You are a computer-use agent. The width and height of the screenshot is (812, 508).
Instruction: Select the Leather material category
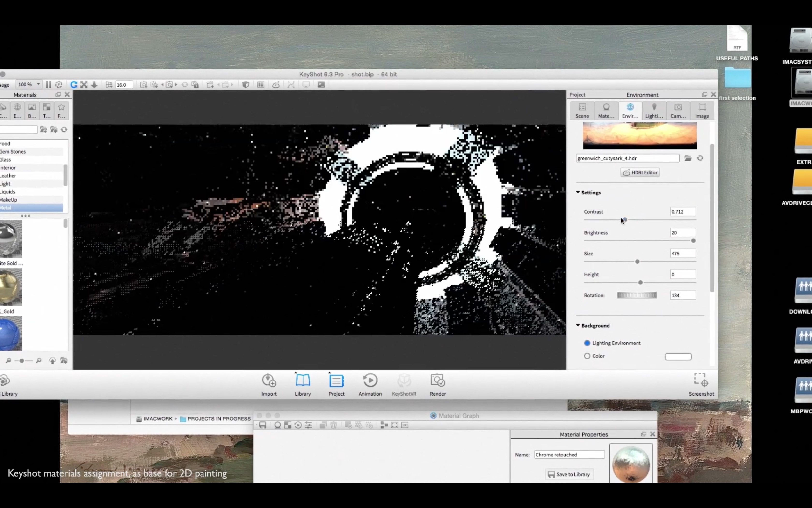click(x=32, y=176)
